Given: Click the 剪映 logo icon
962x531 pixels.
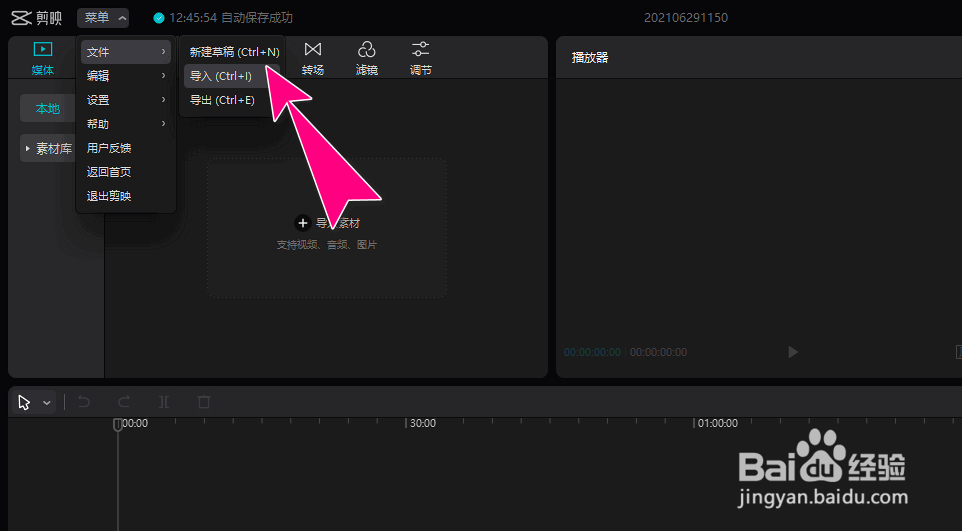Looking at the screenshot, I should [21, 18].
